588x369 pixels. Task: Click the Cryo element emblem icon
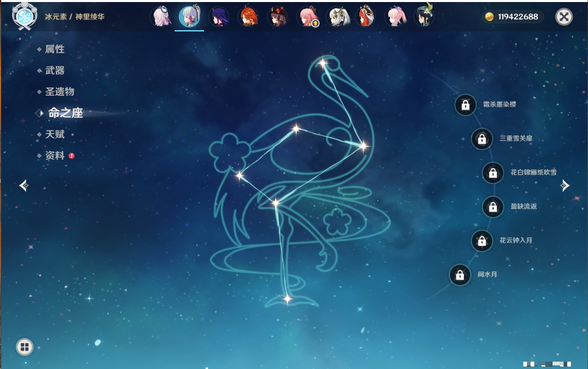pos(24,16)
